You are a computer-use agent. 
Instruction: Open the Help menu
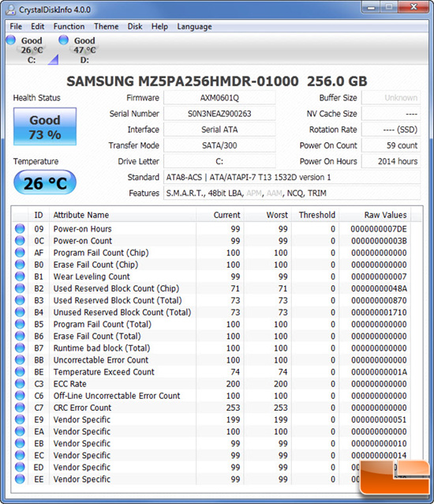[x=159, y=26]
